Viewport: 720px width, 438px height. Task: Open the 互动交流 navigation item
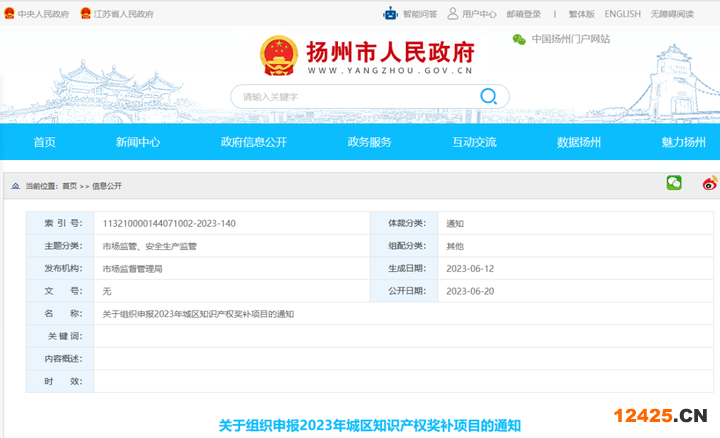(474, 142)
